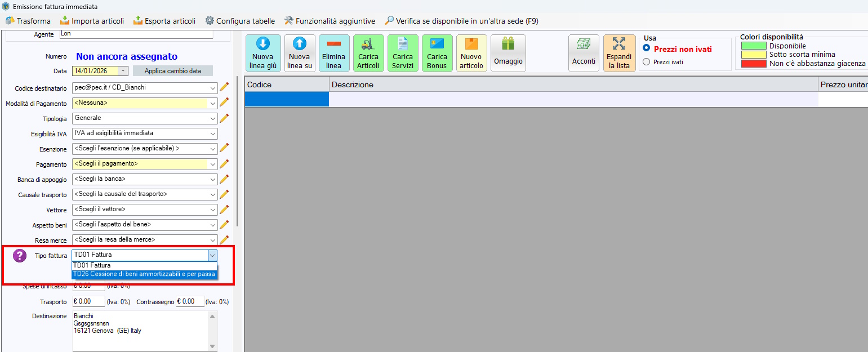The image size is (868, 352).
Task: Click the Carica Bonus card icon
Action: (437, 44)
